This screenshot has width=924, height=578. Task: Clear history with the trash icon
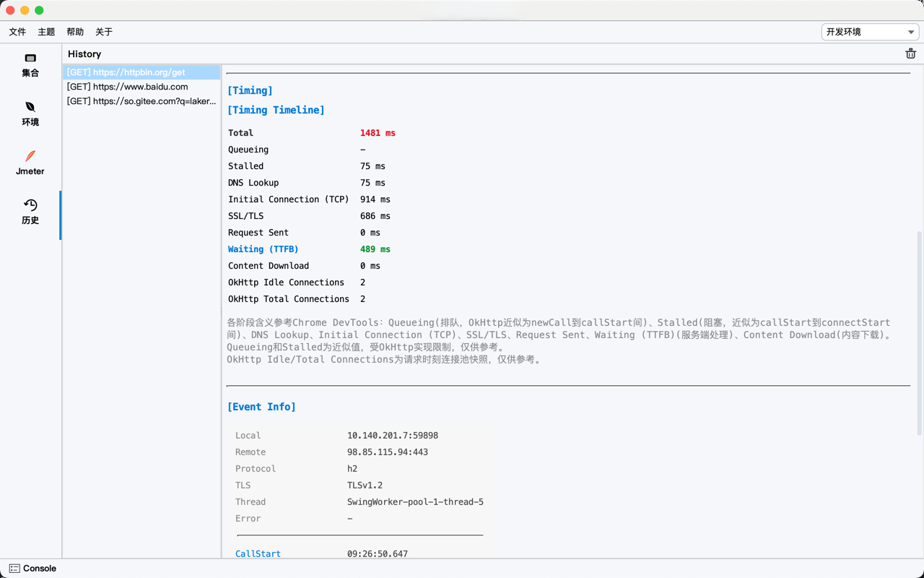tap(910, 53)
